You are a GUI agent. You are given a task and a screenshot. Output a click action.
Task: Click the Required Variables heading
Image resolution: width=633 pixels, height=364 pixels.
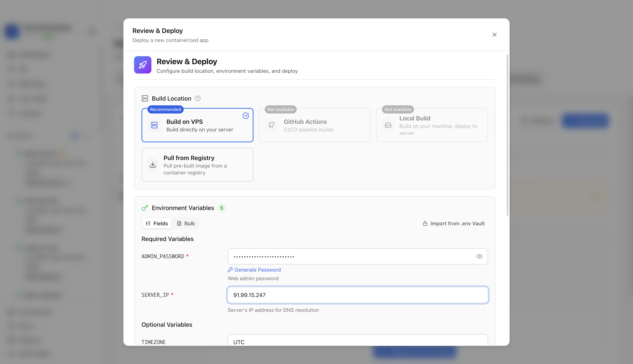[x=167, y=239]
